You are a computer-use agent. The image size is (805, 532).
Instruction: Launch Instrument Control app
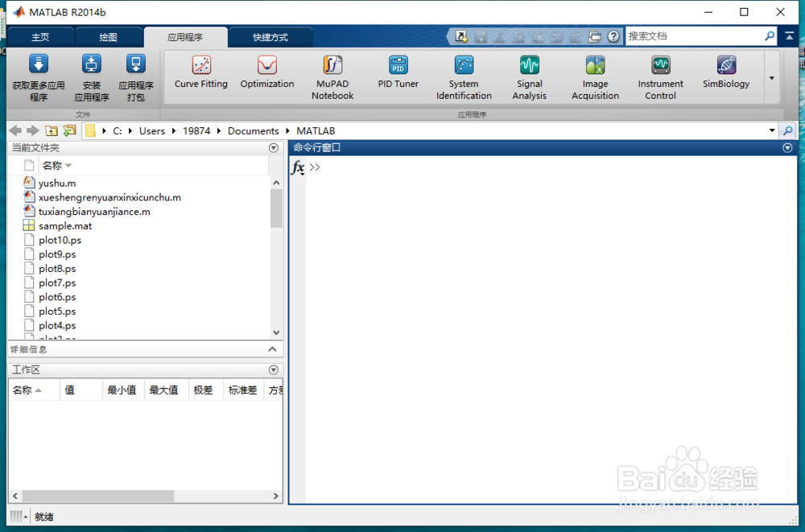coord(660,77)
